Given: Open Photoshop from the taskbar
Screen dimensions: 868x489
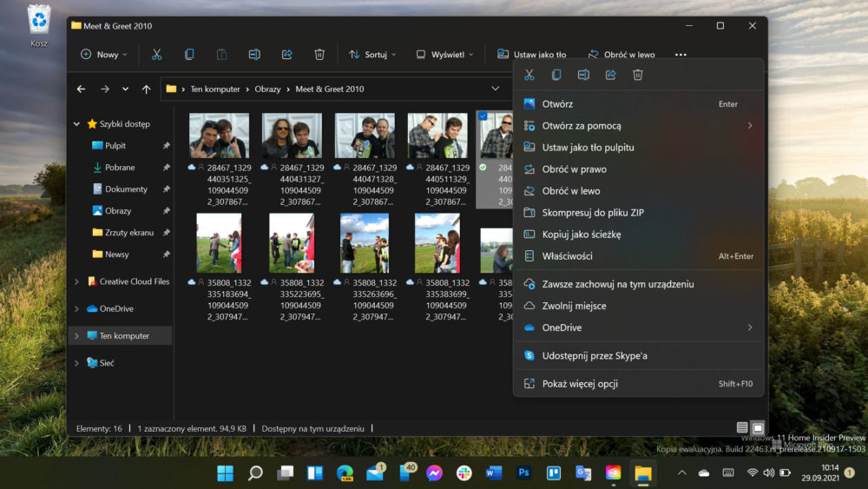Looking at the screenshot, I should pyautogui.click(x=523, y=473).
